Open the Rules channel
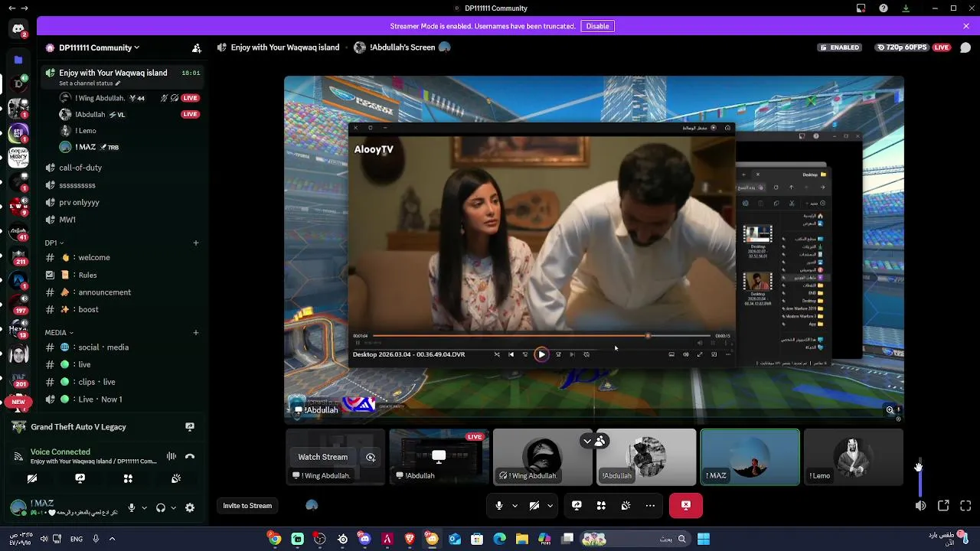 pyautogui.click(x=122, y=275)
